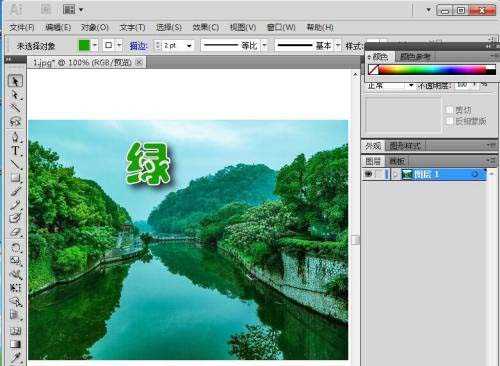Click the stroke weight stepper arrows
500x366 pixels.
(x=158, y=45)
